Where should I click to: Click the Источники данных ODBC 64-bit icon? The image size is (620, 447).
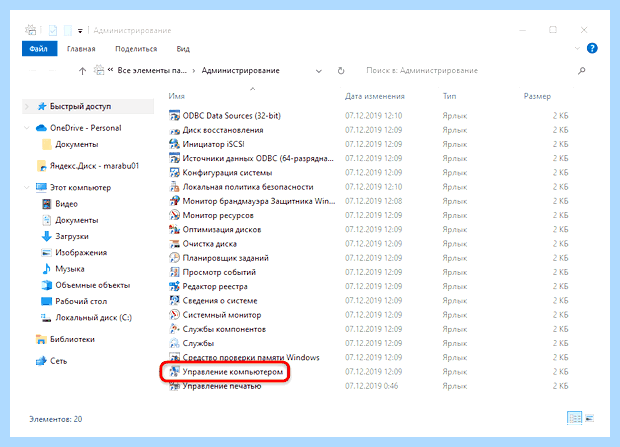[174, 159]
